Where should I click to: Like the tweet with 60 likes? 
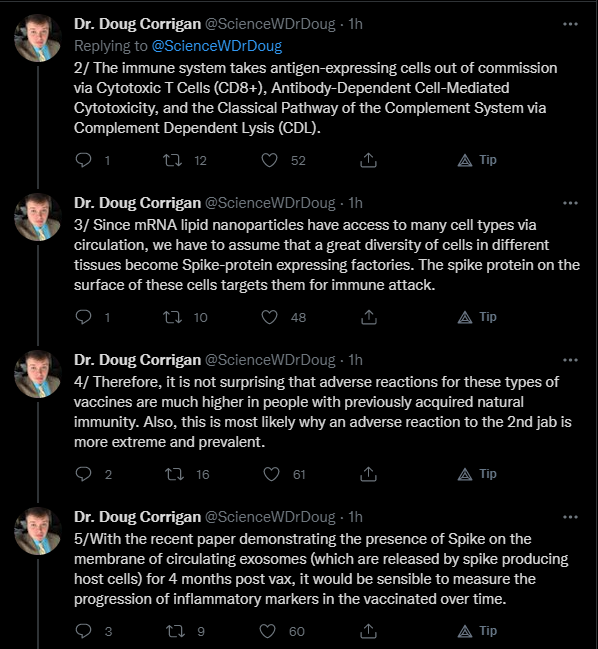pos(267,631)
